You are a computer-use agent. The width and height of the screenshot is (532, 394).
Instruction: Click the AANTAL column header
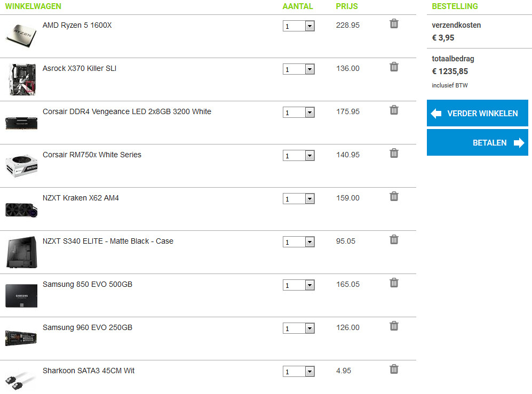pyautogui.click(x=298, y=6)
